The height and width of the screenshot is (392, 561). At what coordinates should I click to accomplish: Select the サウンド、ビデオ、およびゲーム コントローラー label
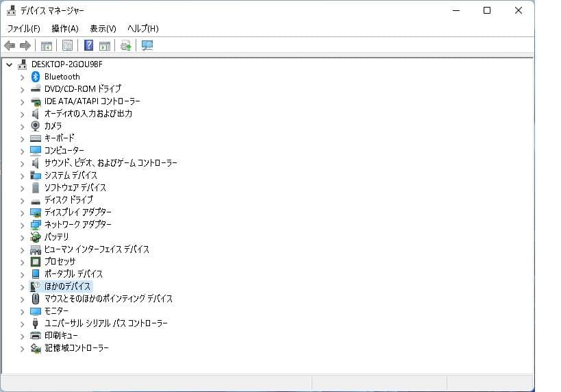[x=110, y=163]
